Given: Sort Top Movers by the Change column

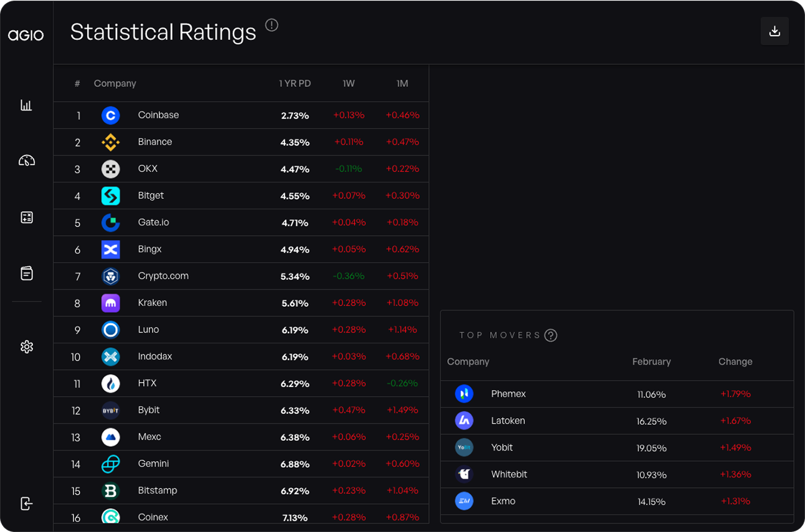Looking at the screenshot, I should click(735, 361).
